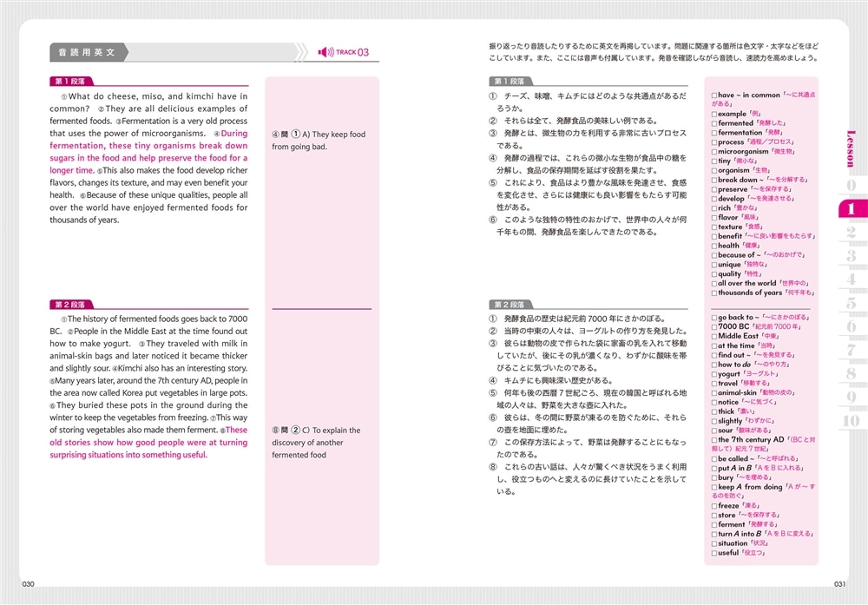868x605 pixels.
Task: Go to the Lesson 10 side tab
Action: click(852, 421)
